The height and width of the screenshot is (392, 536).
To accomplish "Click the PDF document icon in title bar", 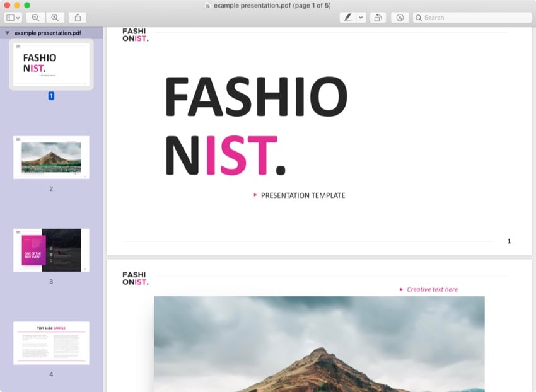I will pyautogui.click(x=208, y=5).
